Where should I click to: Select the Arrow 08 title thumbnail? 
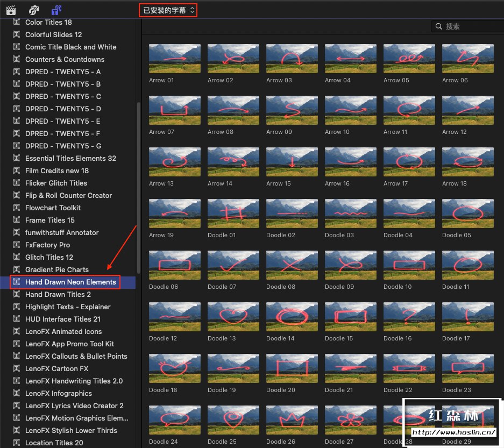click(233, 110)
